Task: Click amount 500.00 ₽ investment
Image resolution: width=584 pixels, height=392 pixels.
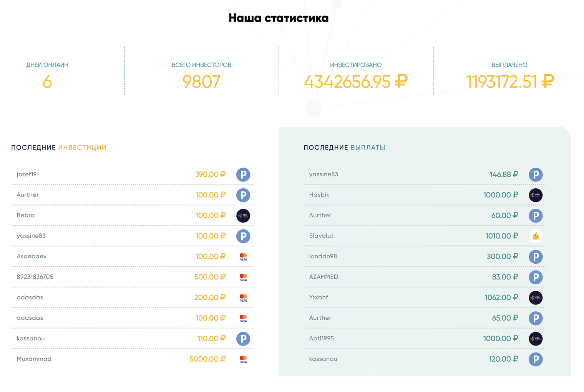Action: pos(210,277)
